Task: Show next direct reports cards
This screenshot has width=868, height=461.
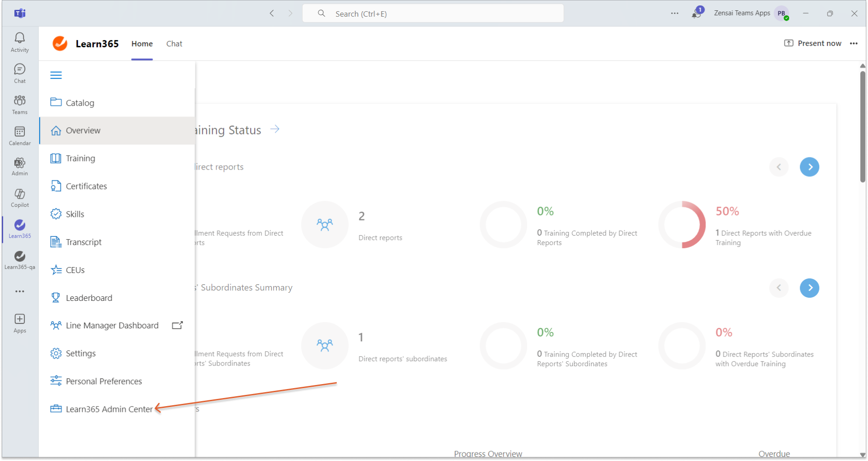Action: 809,167
